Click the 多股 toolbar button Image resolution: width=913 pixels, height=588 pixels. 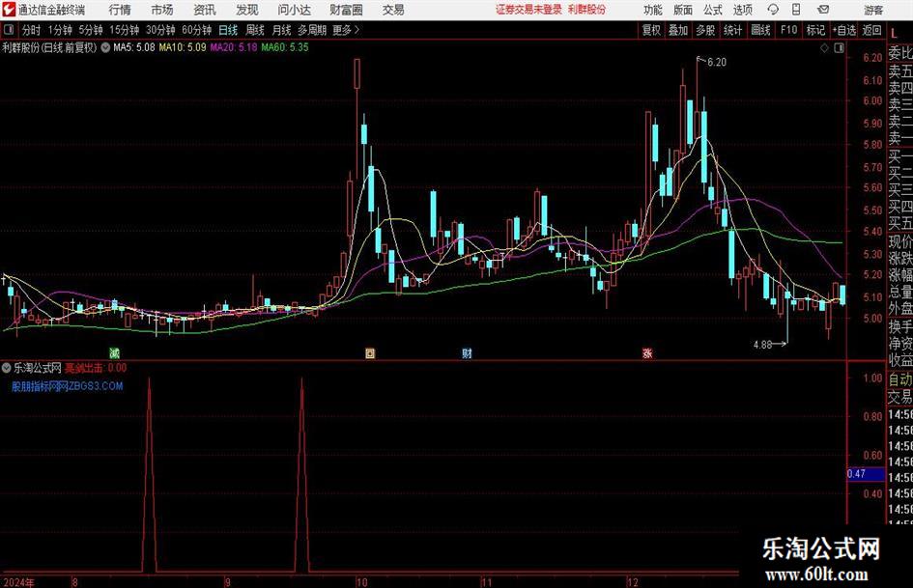click(x=705, y=30)
